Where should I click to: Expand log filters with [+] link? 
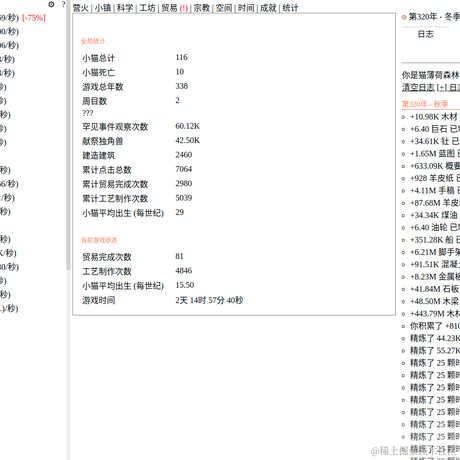click(442, 87)
